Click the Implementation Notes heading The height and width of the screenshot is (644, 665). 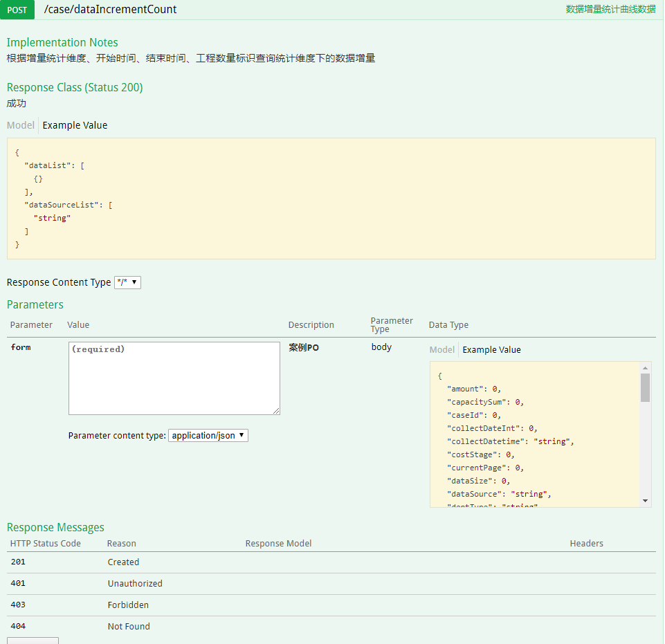point(62,42)
